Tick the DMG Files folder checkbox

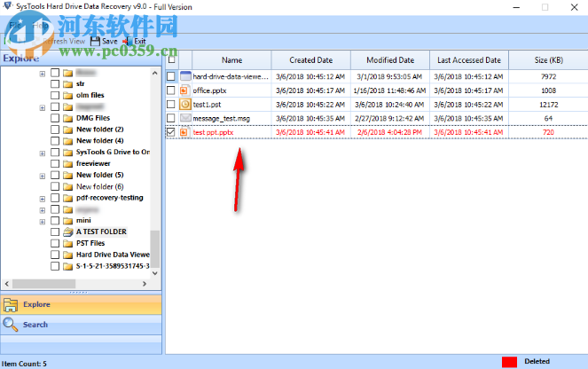pos(55,118)
